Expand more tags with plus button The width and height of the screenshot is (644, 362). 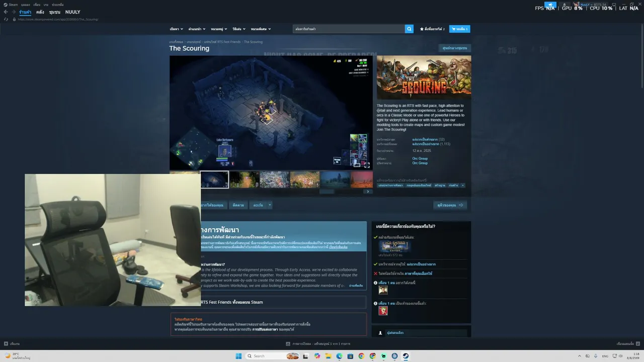point(463,186)
